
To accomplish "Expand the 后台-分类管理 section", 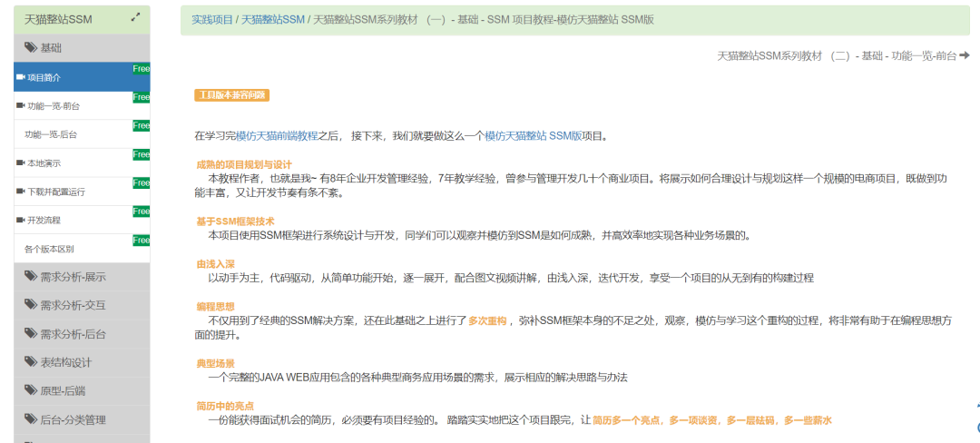I will (x=73, y=419).
